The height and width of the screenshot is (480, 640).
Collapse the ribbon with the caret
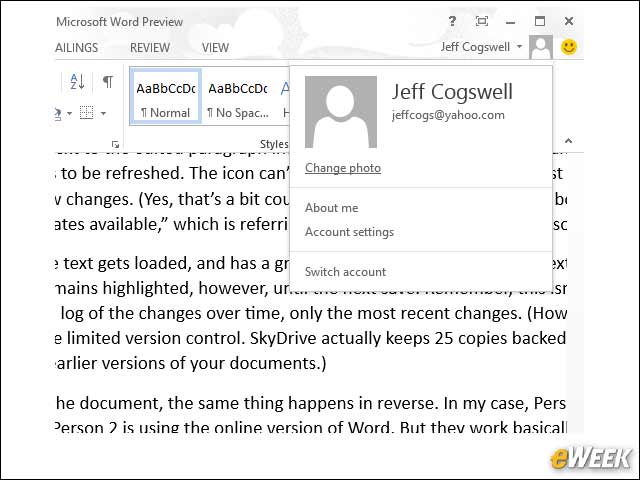568,141
